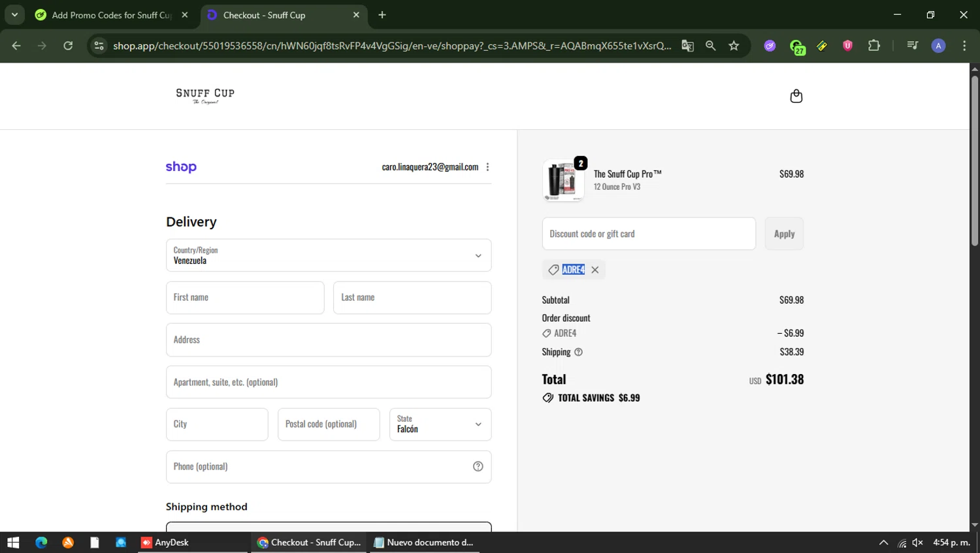Screen dimensions: 980x553
Task: Click the Last name field
Action: point(412,298)
